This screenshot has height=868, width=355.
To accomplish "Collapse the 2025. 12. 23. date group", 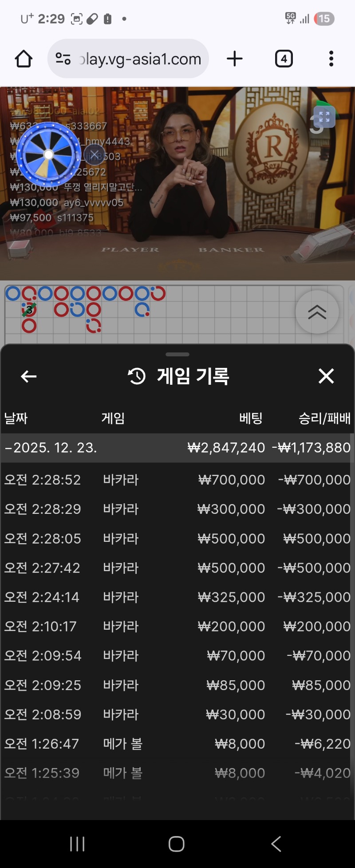I will click(51, 448).
